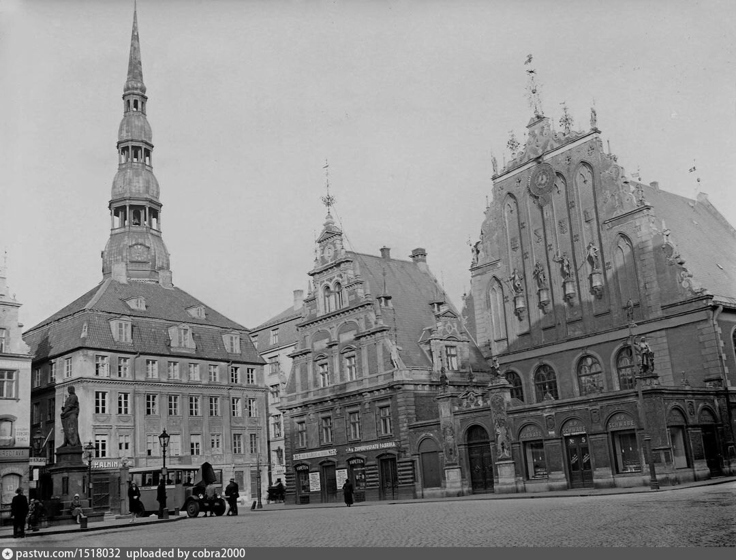Click the person seated at the statue base
The height and width of the screenshot is (560, 736).
pos(76,508)
